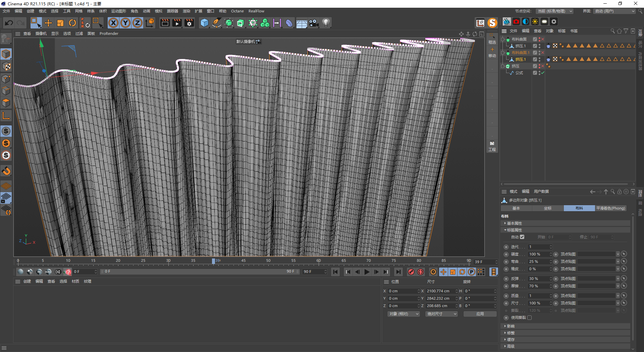This screenshot has width=644, height=352.
Task: Select the Scale tool in the toolbar
Action: [60, 23]
